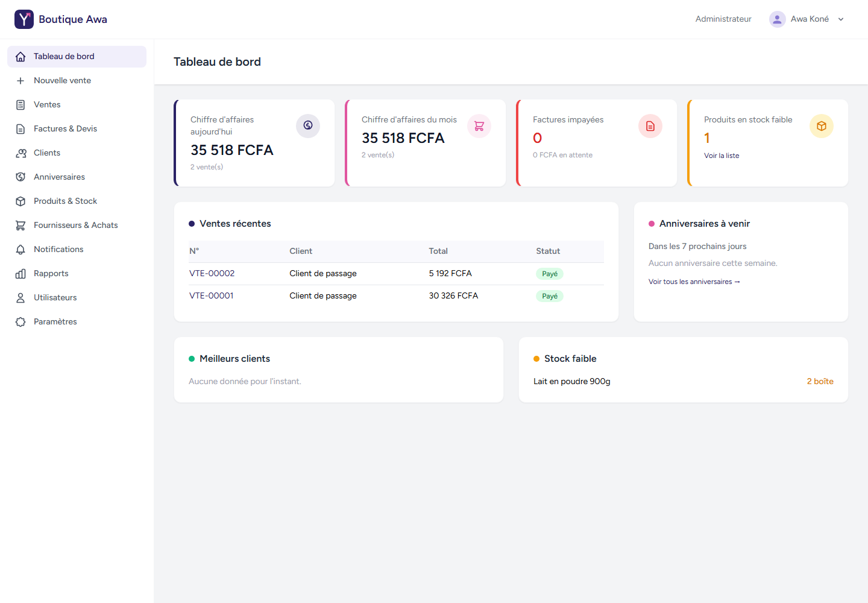Click the people icon beside Clients
The height and width of the screenshot is (603, 868).
click(x=20, y=153)
